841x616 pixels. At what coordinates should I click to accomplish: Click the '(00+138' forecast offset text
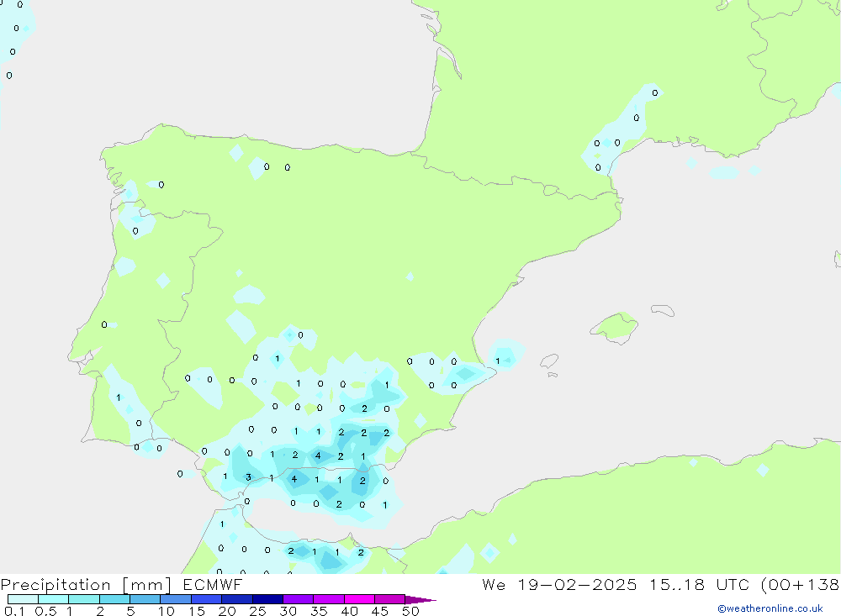tap(800, 584)
